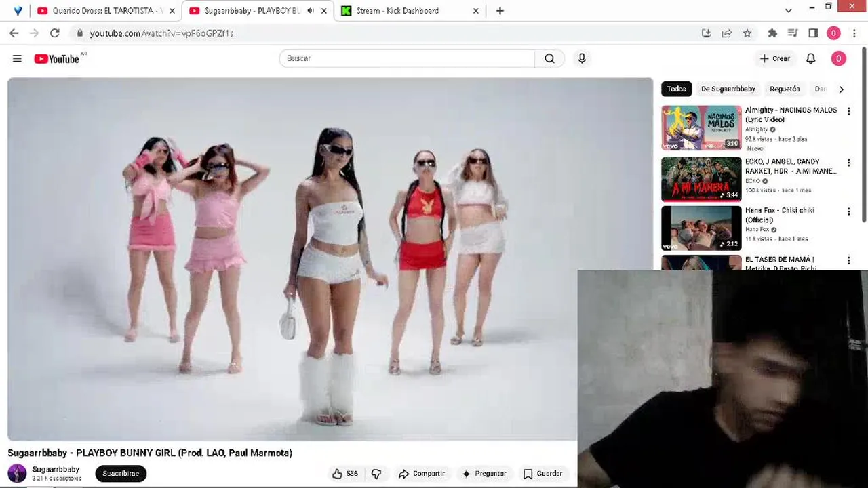Open the extensions puzzle icon
868x488 pixels.
pyautogui.click(x=772, y=33)
